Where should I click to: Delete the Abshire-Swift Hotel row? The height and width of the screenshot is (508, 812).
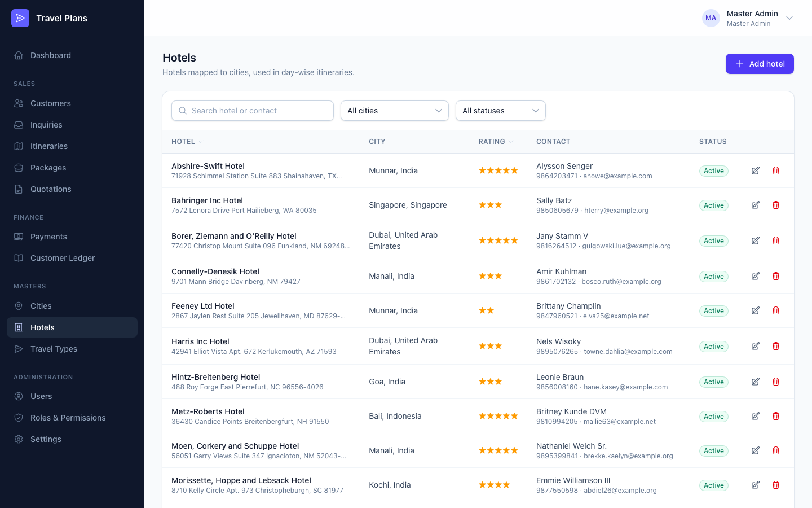coord(776,170)
